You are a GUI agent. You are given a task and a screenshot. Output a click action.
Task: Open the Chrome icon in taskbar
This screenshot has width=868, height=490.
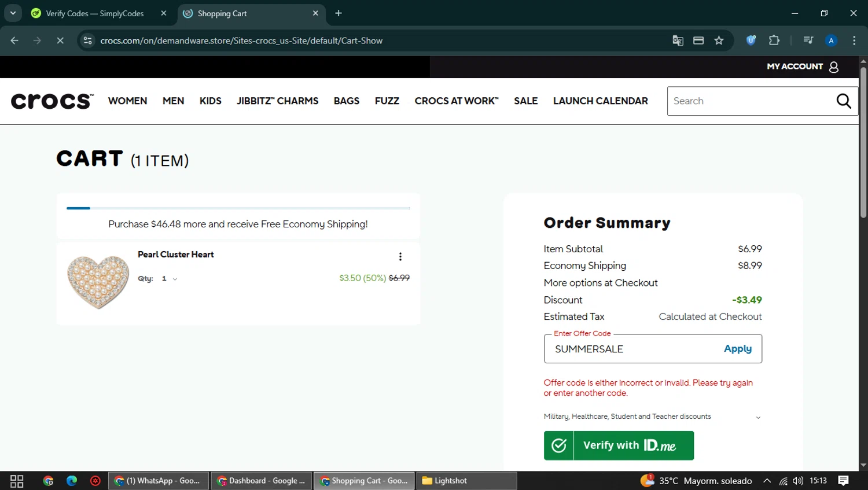pos(48,481)
